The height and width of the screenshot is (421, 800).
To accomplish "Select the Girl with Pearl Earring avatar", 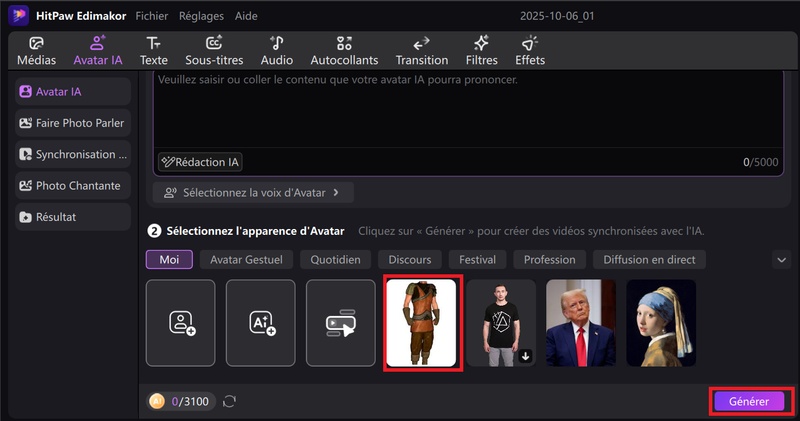I will tap(661, 323).
